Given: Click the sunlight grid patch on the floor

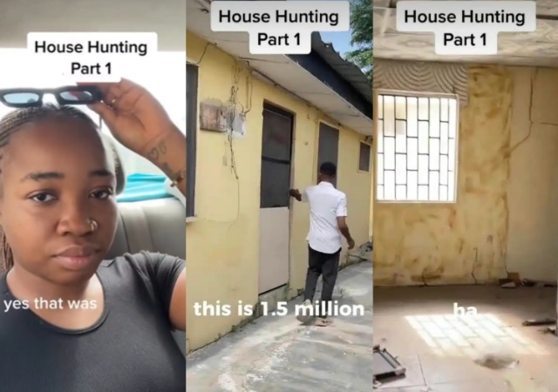Looking at the screenshot, I should click(x=475, y=335).
